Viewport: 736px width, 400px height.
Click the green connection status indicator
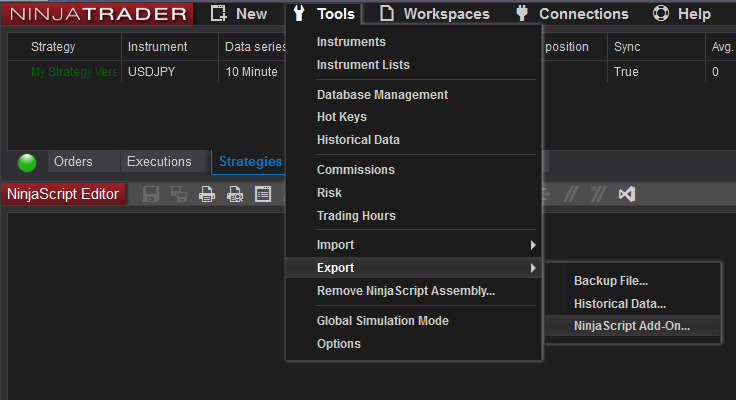pos(27,162)
